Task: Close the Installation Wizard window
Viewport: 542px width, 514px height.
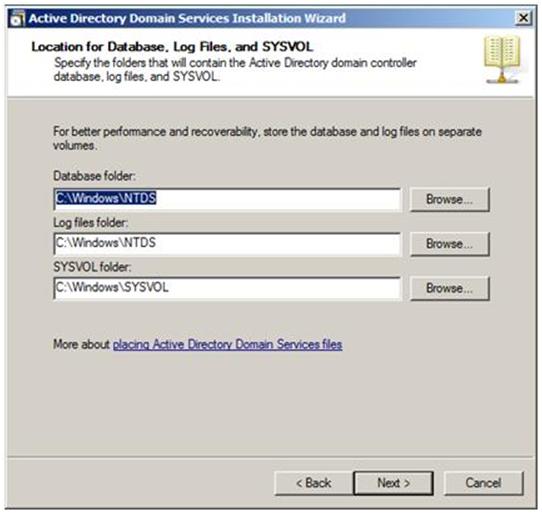Action: pyautogui.click(x=523, y=17)
